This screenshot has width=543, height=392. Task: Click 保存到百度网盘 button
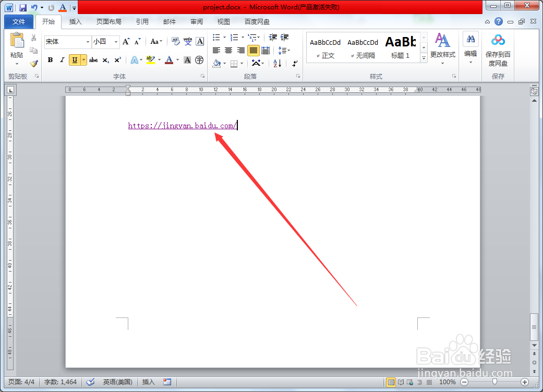498,50
